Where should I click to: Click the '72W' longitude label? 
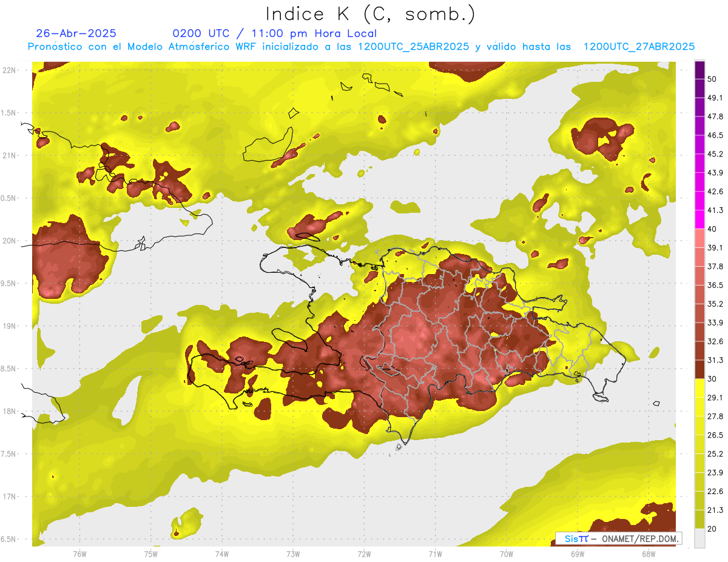[364, 554]
